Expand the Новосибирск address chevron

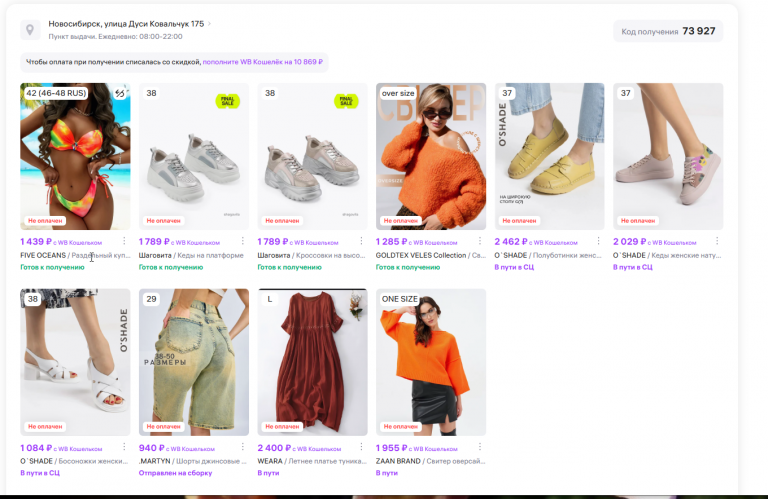[209, 24]
